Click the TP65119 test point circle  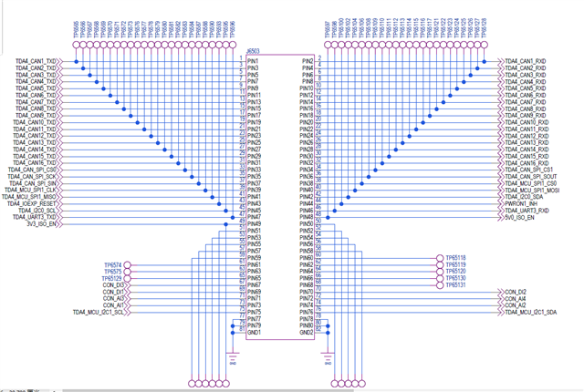coord(440,264)
